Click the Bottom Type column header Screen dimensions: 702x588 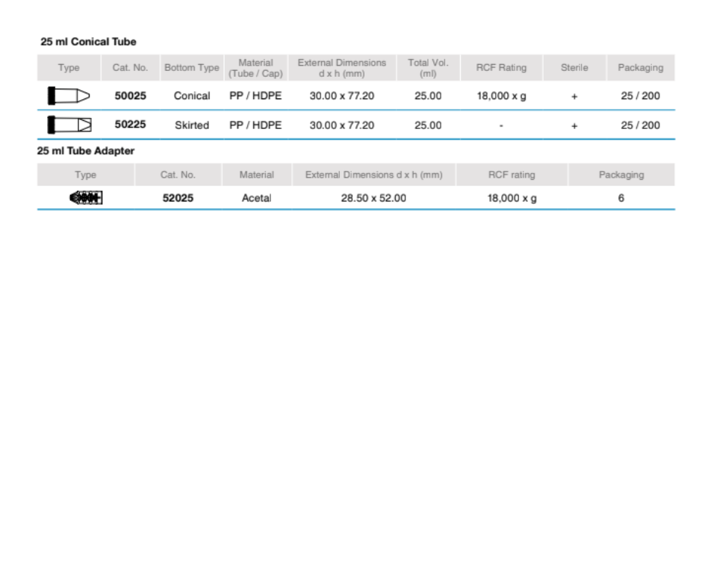tap(191, 68)
